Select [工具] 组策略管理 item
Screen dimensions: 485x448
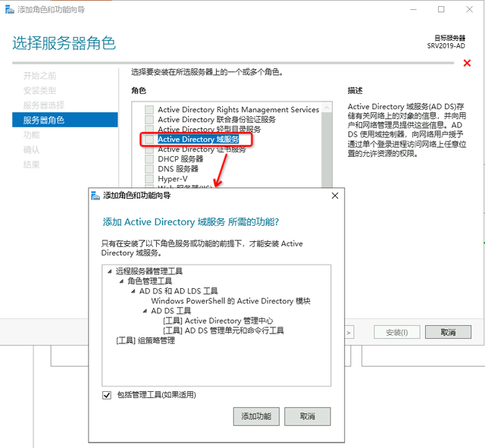point(145,340)
